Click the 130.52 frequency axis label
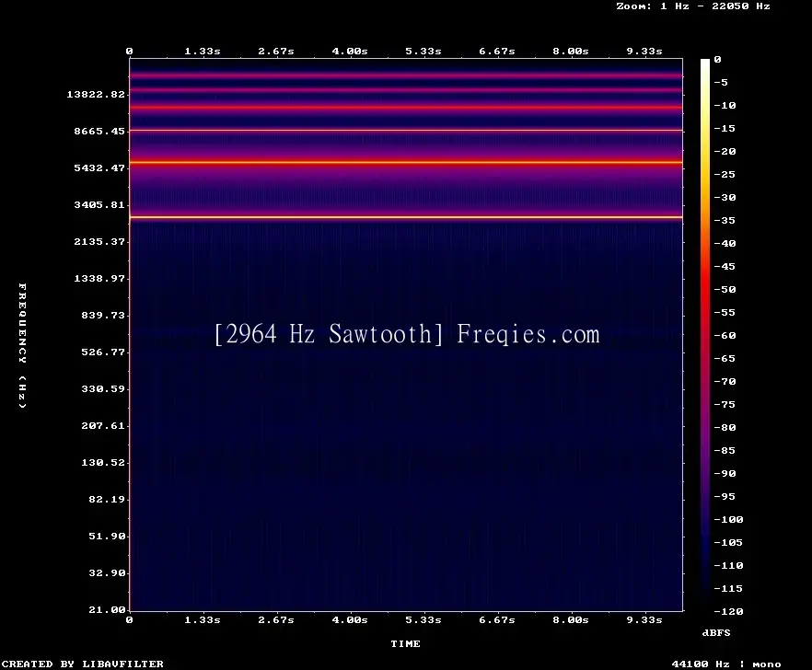Viewport: 812px width, 670px height. tap(103, 462)
